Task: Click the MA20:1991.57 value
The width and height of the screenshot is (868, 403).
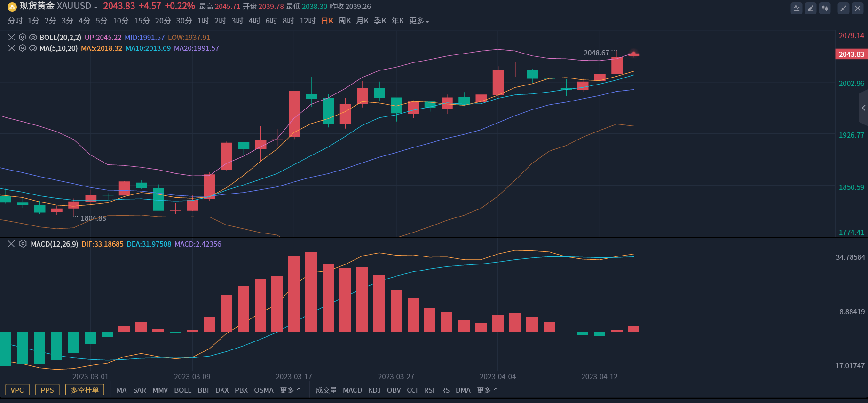Action: tap(197, 48)
